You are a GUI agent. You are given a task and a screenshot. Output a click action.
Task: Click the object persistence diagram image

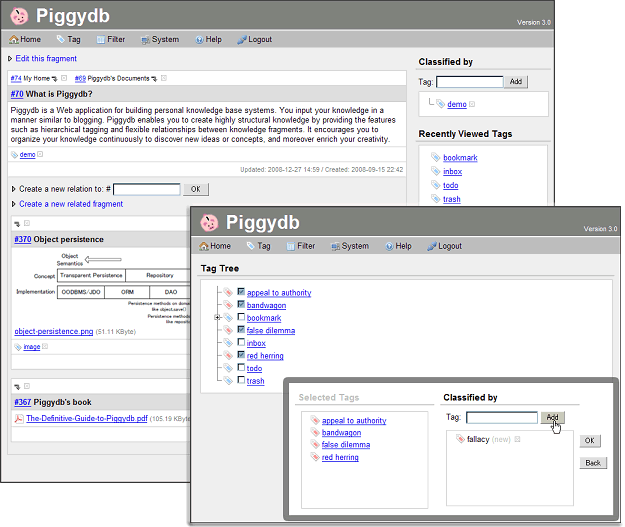pos(104,287)
